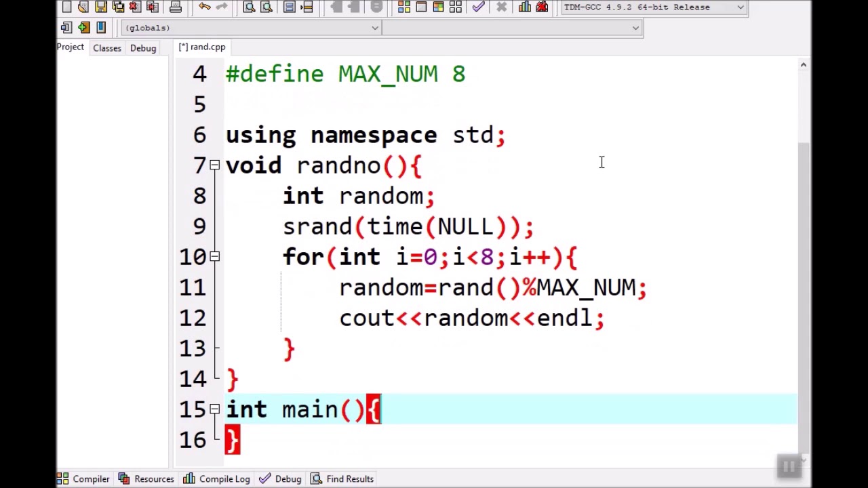Click the blue bookmark icon
This screenshot has height=488, width=868.
click(101, 28)
